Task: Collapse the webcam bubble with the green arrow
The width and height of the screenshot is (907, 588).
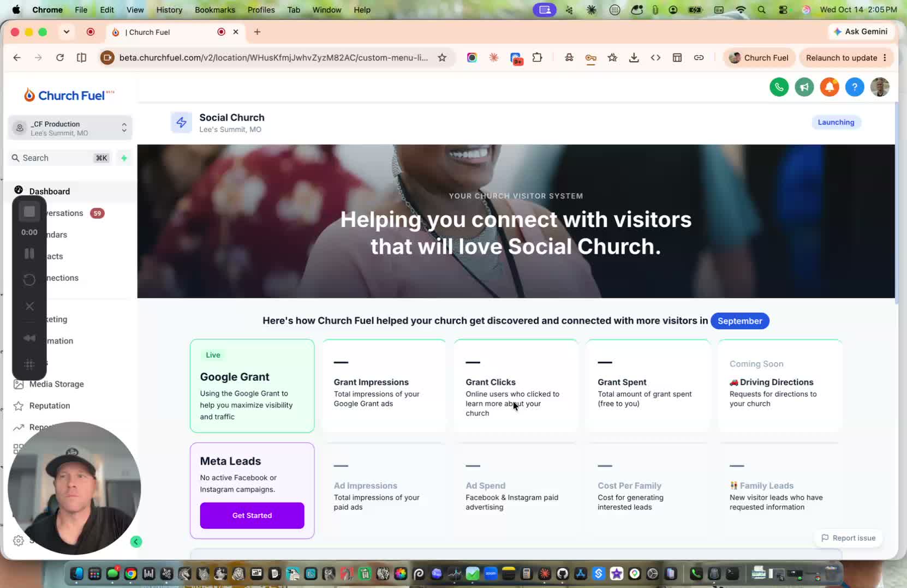Action: pyautogui.click(x=136, y=542)
